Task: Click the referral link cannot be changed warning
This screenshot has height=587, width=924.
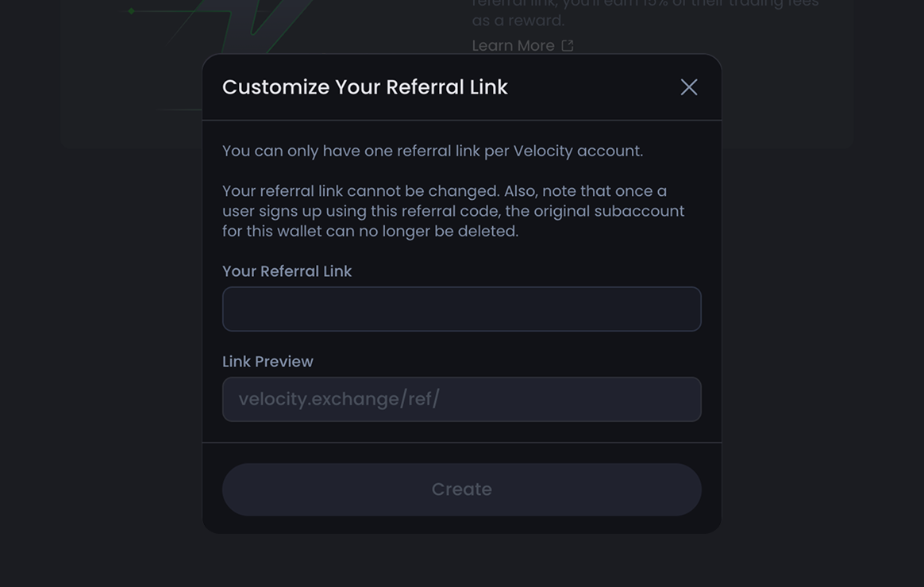Action: [453, 211]
